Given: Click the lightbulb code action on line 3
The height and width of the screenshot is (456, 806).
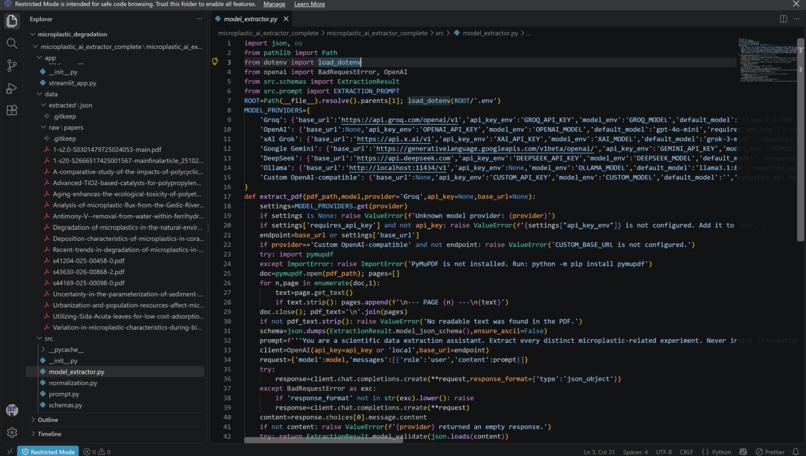Looking at the screenshot, I should [x=215, y=62].
